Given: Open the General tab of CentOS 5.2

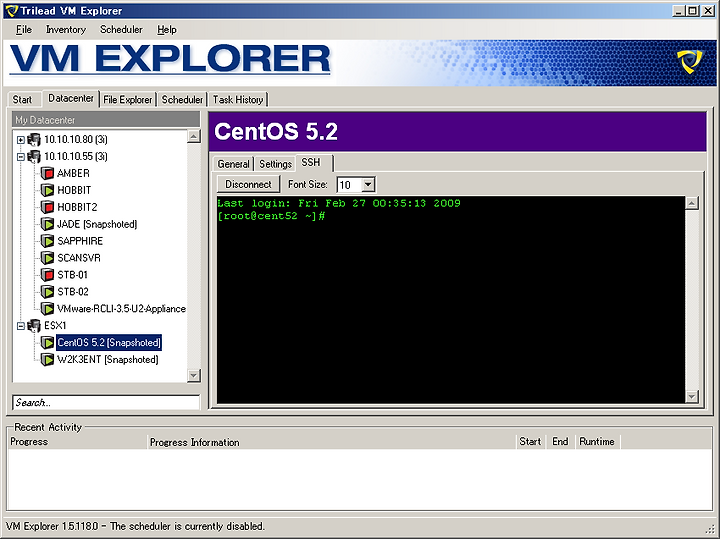Looking at the screenshot, I should (233, 164).
